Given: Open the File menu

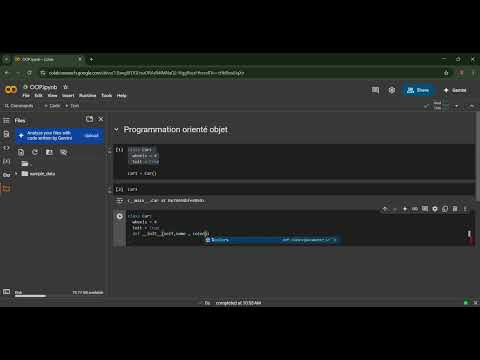Looking at the screenshot, I should pyautogui.click(x=26, y=96).
